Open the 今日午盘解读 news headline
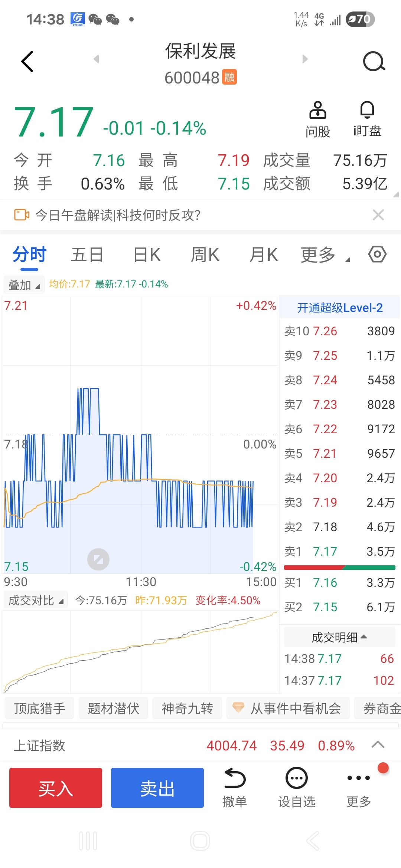The height and width of the screenshot is (868, 401). point(118,215)
